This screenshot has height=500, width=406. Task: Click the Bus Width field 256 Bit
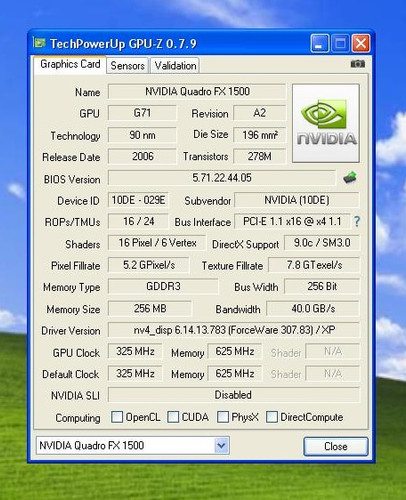(x=322, y=286)
